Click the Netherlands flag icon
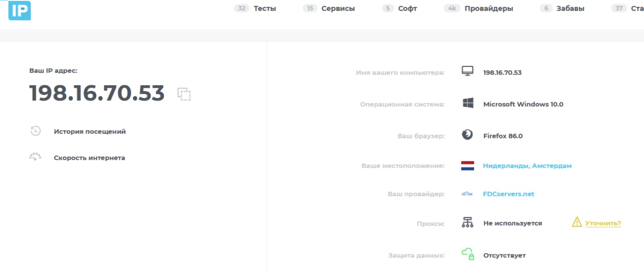This screenshot has height=273, width=644. (x=467, y=166)
